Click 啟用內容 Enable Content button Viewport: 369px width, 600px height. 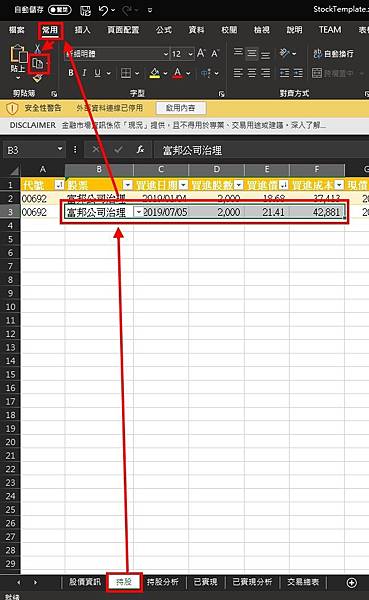180,108
